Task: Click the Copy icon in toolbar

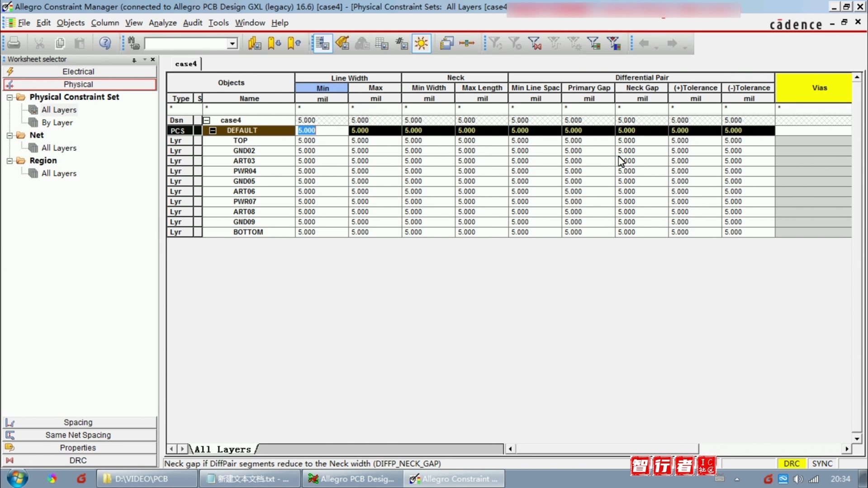Action: [x=60, y=43]
